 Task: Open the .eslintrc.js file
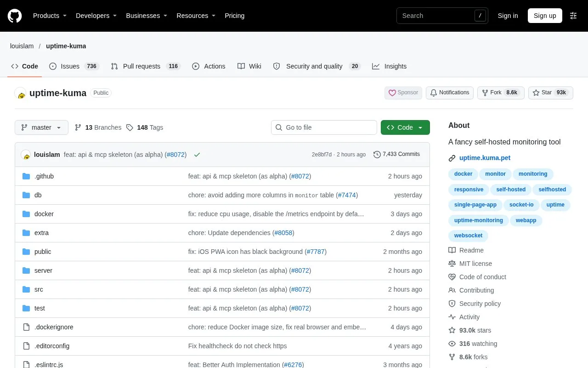tap(49, 365)
